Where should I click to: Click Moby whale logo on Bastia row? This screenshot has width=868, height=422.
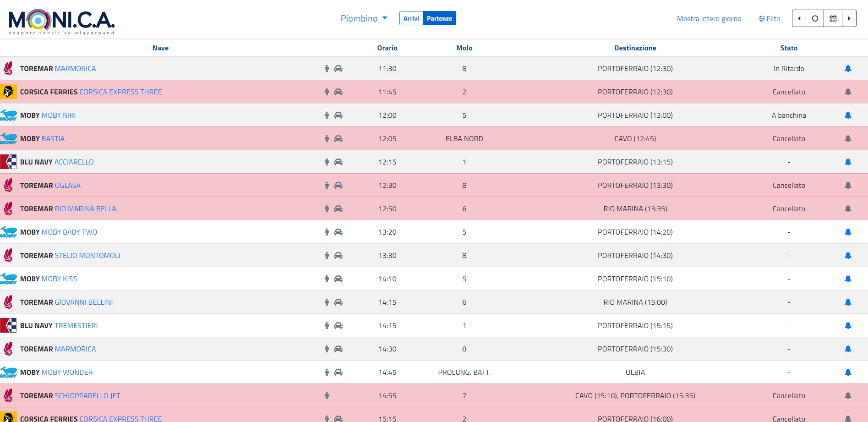tap(8, 138)
